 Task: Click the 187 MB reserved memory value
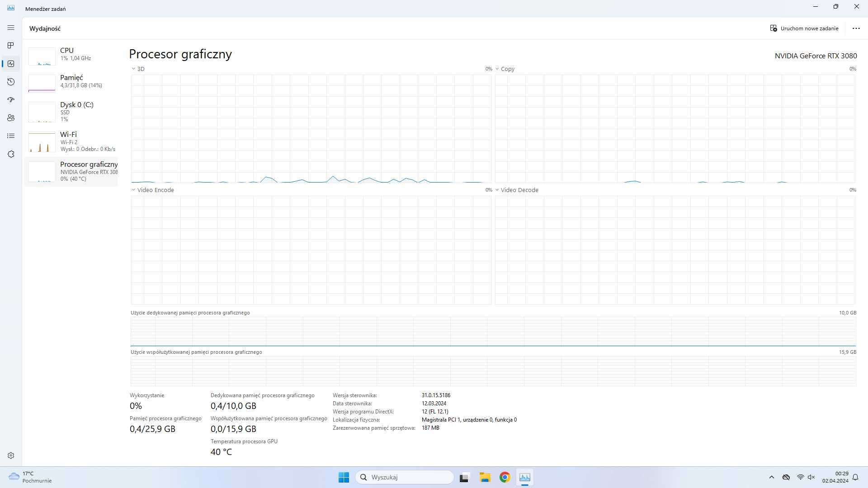430,428
